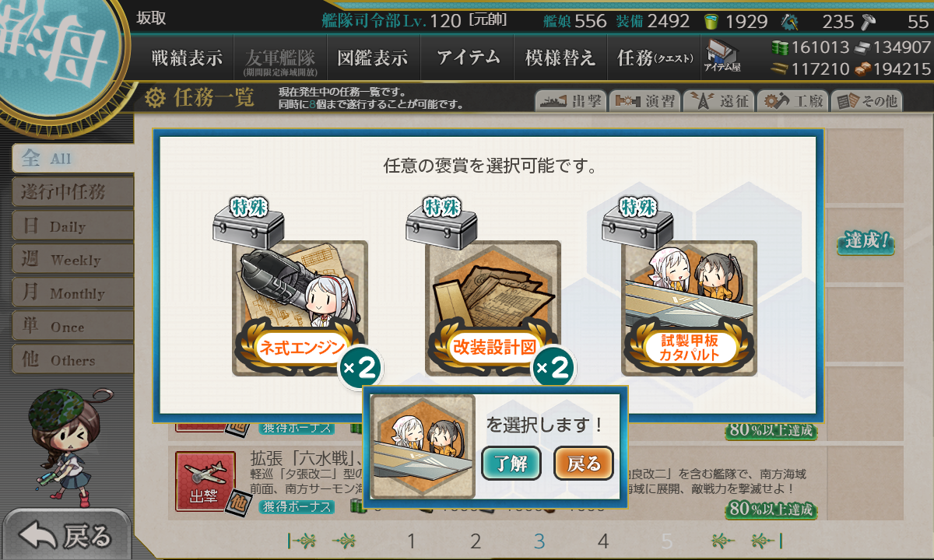934x560 pixels.
Task: Choose the 改装設計図 blueprint reward
Action: tap(493, 308)
